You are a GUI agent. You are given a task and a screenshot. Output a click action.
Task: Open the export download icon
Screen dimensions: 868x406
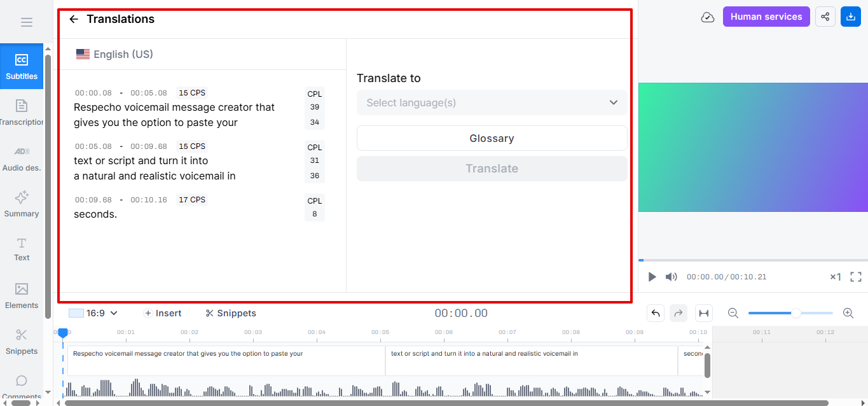pos(850,16)
